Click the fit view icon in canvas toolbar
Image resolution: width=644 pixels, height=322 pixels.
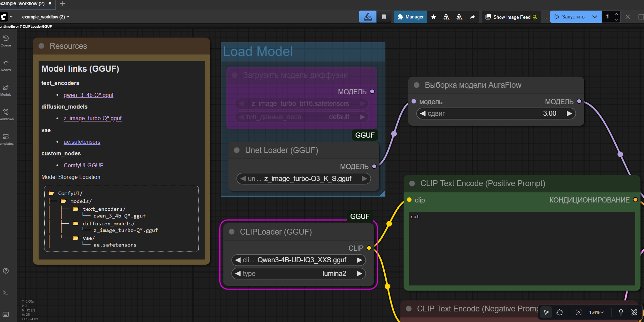pos(578,312)
